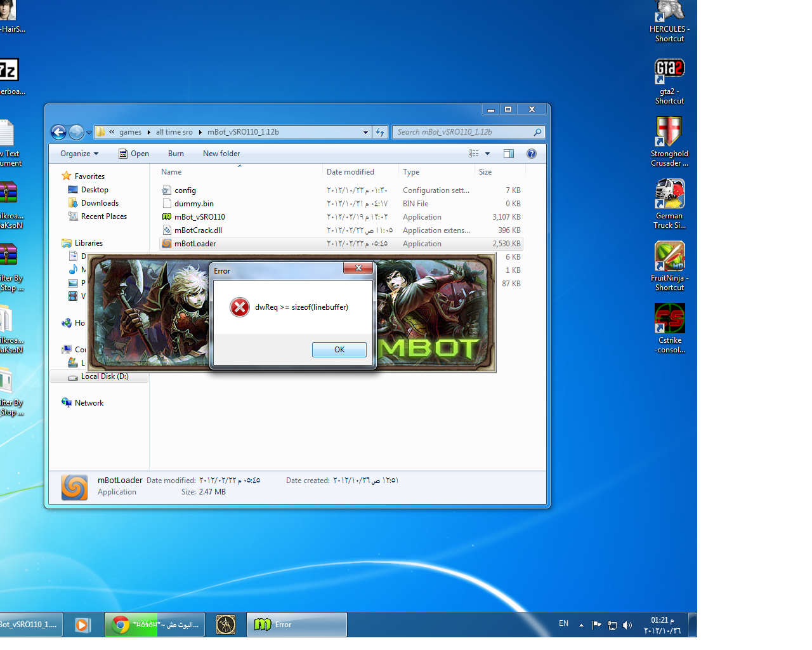Go forward in Explorer window
This screenshot has height=650, width=812.
(76, 132)
